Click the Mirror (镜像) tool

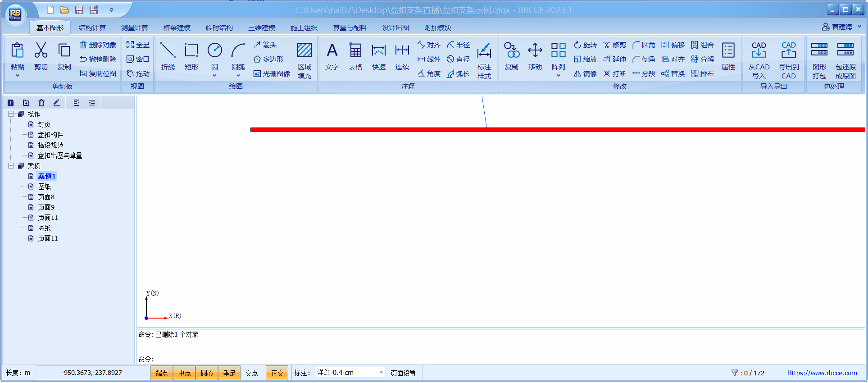[585, 73]
